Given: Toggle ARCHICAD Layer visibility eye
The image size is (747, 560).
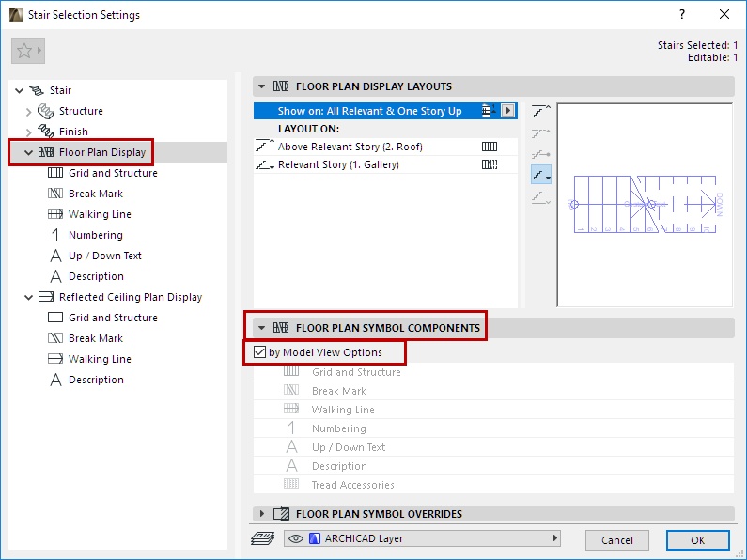Looking at the screenshot, I should pos(296,538).
